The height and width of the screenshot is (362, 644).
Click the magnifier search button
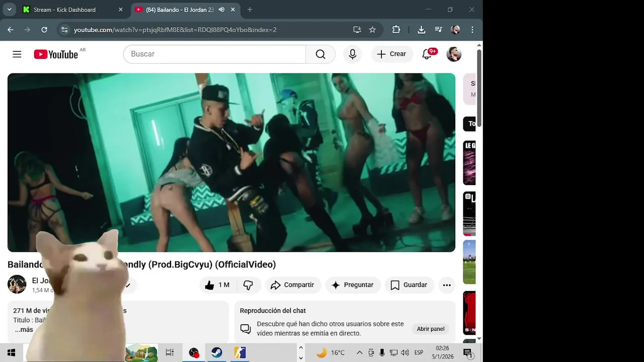[x=320, y=54]
